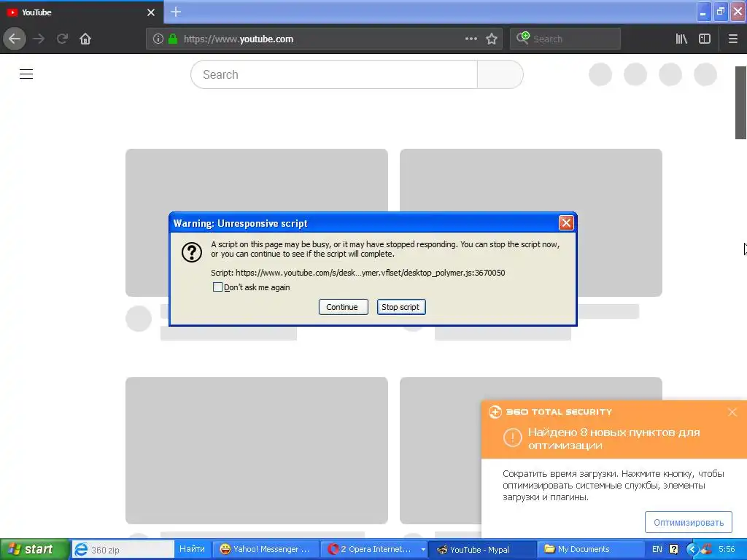Image resolution: width=747 pixels, height=560 pixels.
Task: Expand hidden tray icons arrow
Action: click(x=692, y=550)
